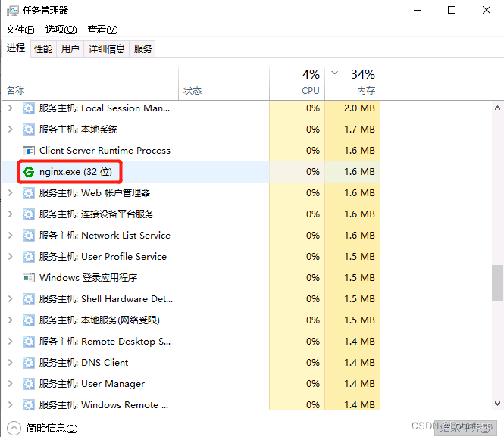The height and width of the screenshot is (437, 504).
Task: Sort processes by 名称 column header
Action: [90, 84]
